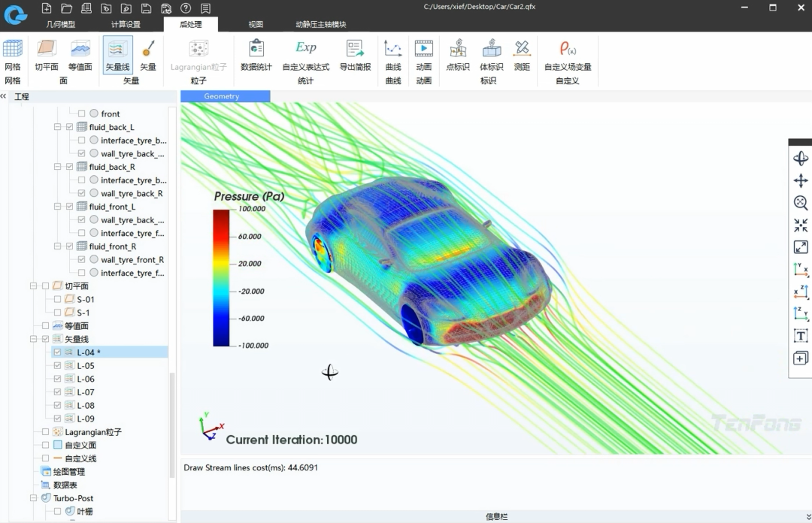812x523 pixels.
Task: Click the fit-to-center arrows icon
Action: 801,225
